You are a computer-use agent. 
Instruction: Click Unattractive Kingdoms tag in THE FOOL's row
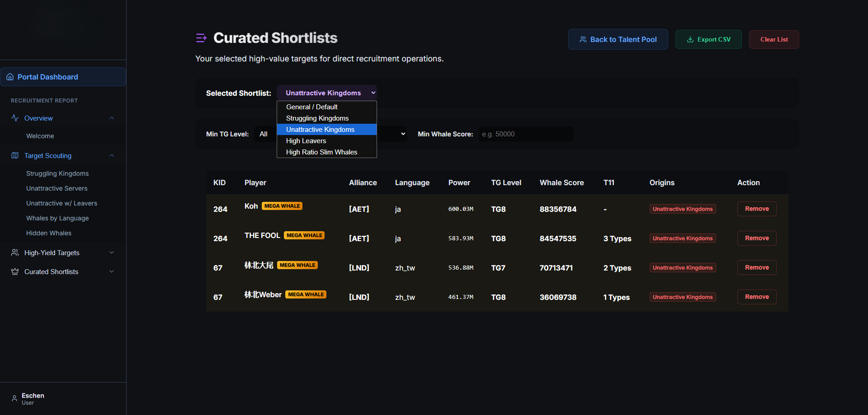tap(683, 238)
